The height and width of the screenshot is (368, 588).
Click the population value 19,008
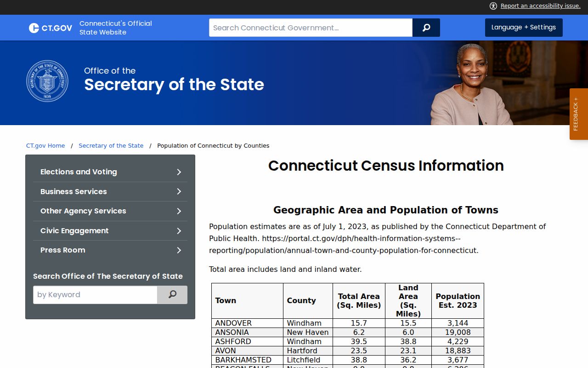tap(458, 333)
